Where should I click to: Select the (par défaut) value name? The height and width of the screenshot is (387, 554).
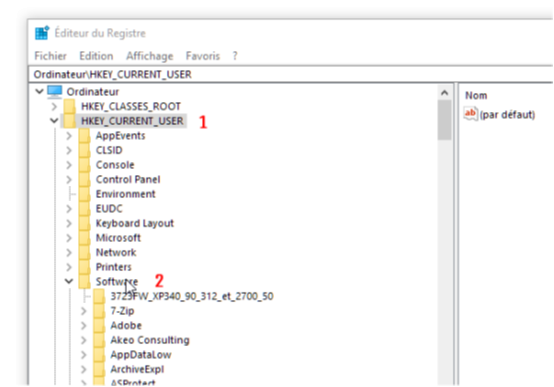click(507, 115)
